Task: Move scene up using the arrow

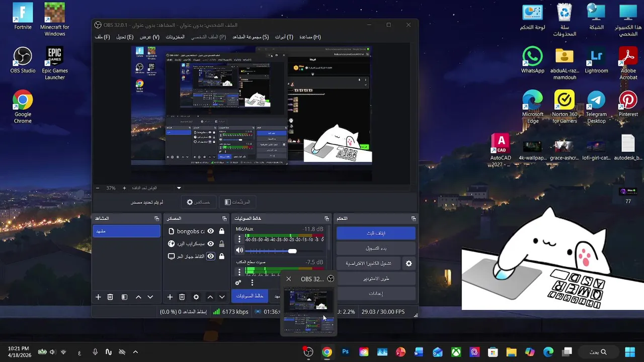Action: (x=138, y=297)
